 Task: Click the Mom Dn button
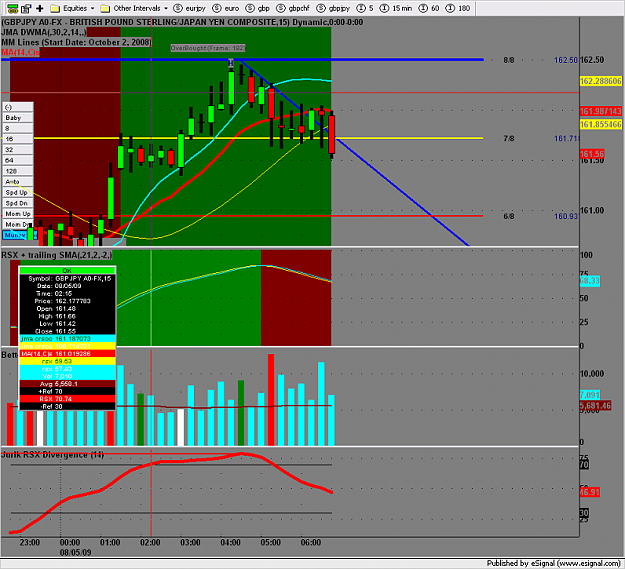coord(18,224)
